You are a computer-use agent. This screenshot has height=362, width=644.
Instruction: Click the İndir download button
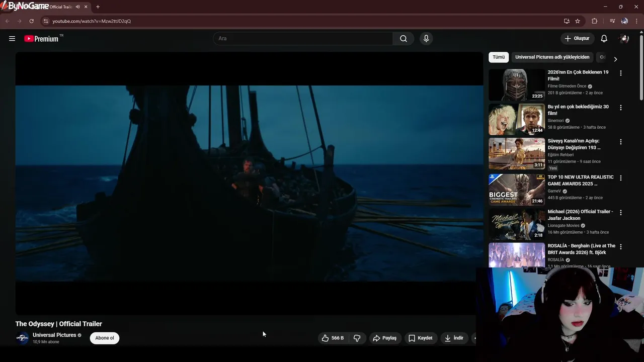[x=453, y=338]
